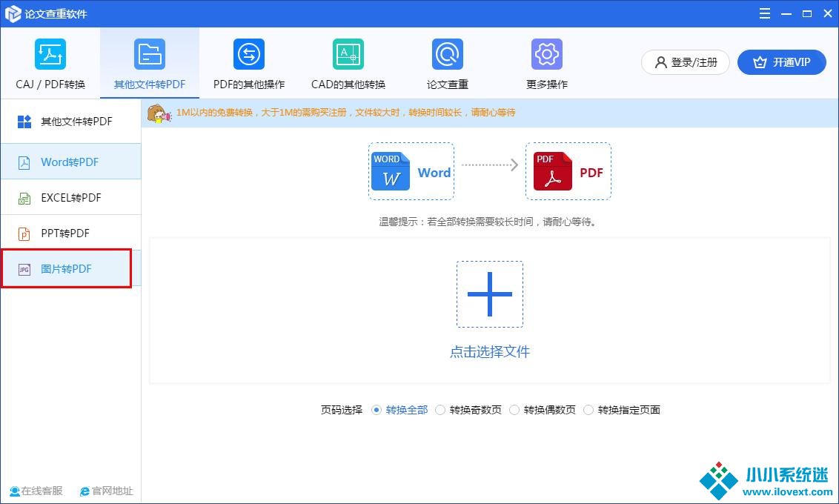Image resolution: width=839 pixels, height=504 pixels.
Task: Select 图片转PDF in the sidebar
Action: click(x=66, y=269)
